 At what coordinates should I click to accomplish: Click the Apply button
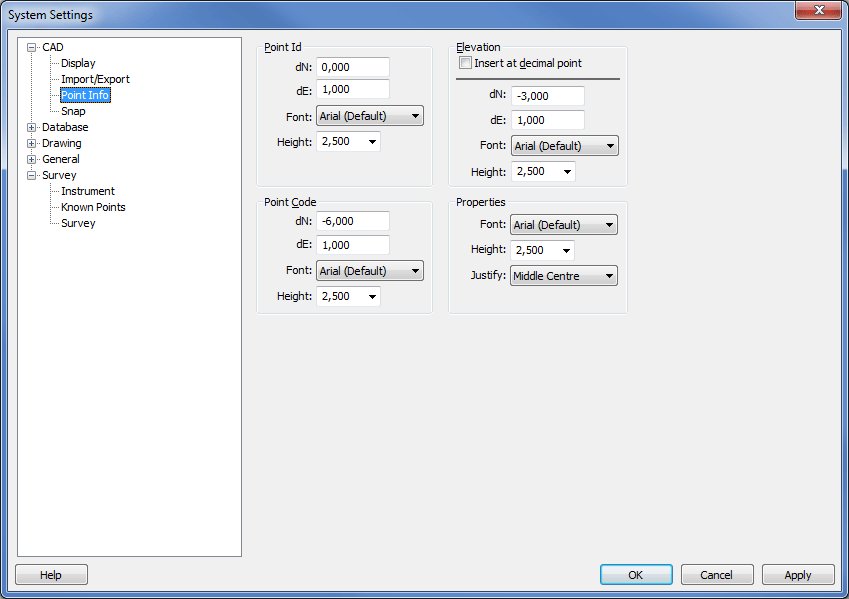point(797,575)
